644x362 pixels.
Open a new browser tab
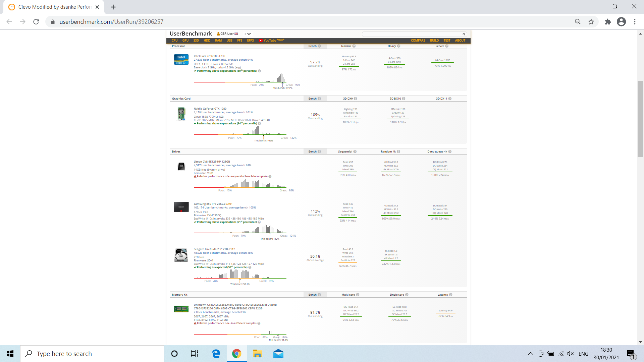click(x=113, y=7)
